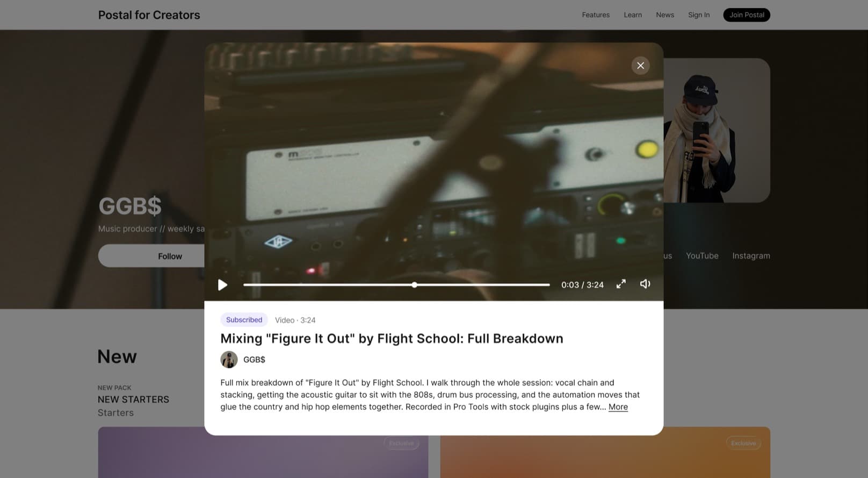
Task: Open the News menu item
Action: [665, 15]
